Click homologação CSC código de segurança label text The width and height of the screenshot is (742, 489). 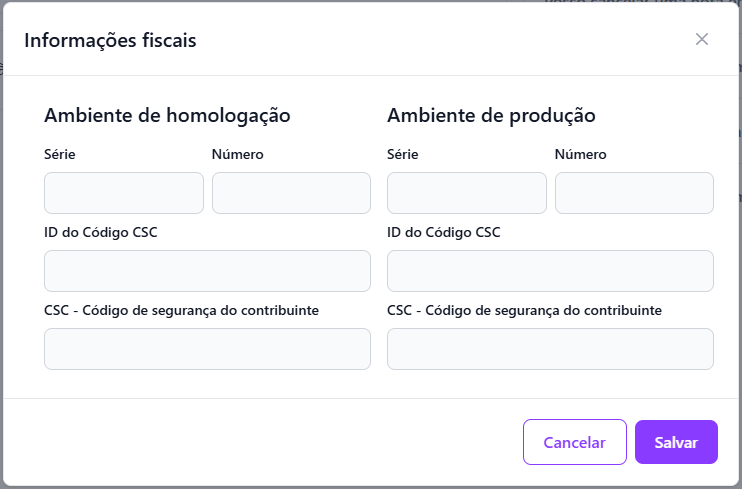(x=181, y=310)
